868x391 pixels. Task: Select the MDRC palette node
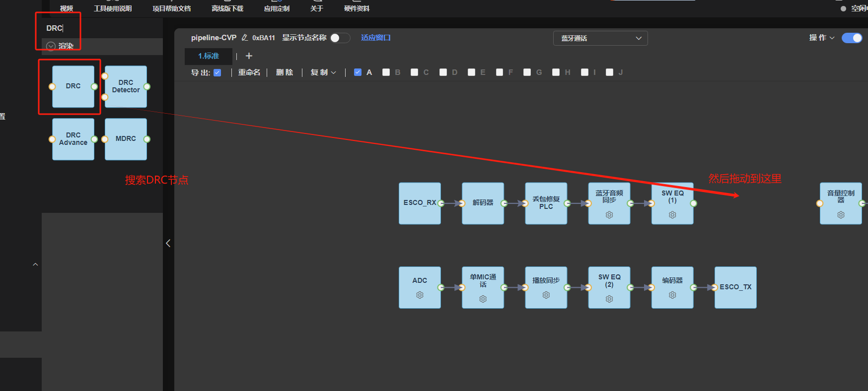click(126, 139)
